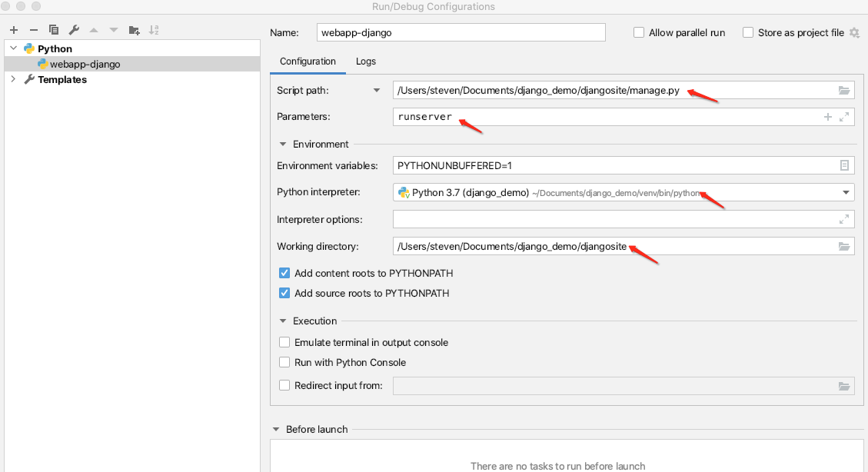Enable Allow parallel run
This screenshot has width=868, height=472.
point(638,32)
